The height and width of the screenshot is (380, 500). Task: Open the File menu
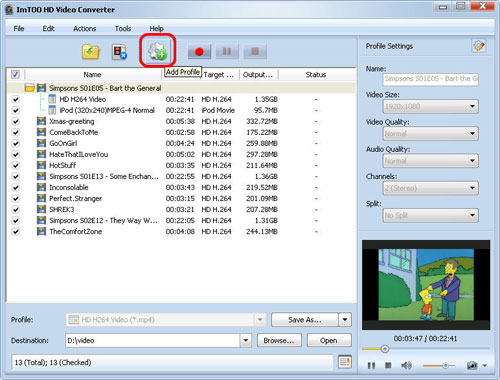(x=19, y=28)
